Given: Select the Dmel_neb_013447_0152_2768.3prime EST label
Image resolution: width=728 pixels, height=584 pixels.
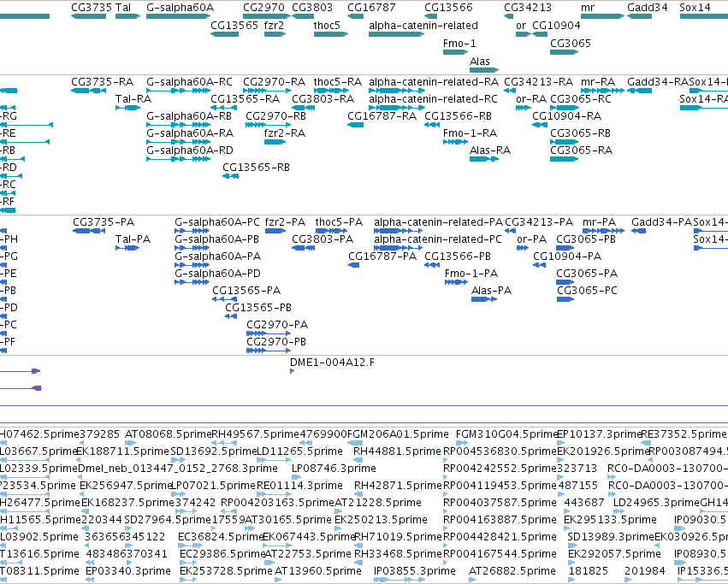Looking at the screenshot, I should tap(178, 468).
